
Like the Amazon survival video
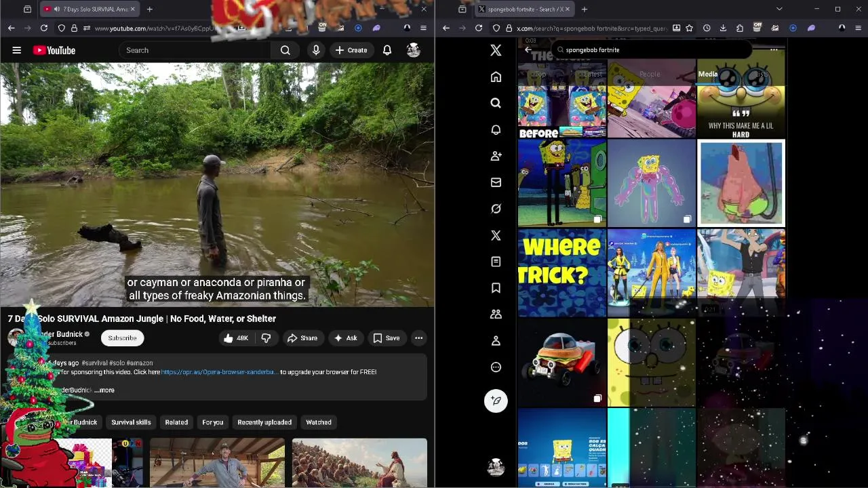click(235, 338)
